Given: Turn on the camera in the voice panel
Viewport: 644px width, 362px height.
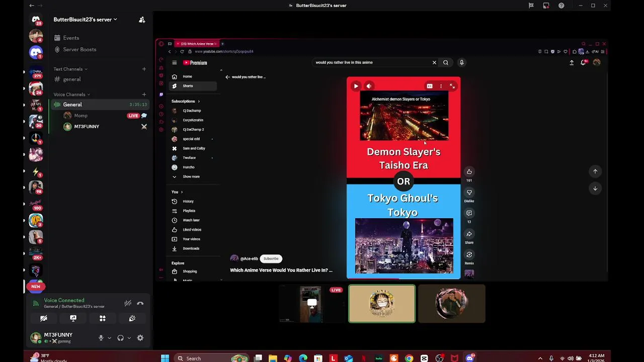Looking at the screenshot, I should (44, 318).
